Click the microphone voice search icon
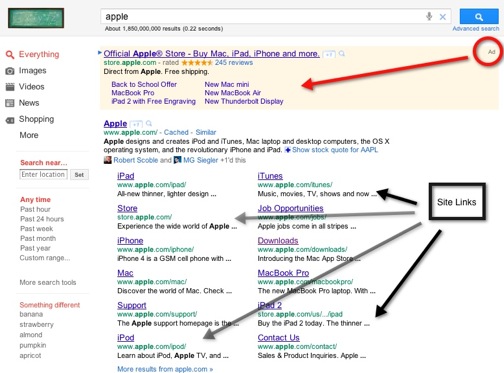 pos(429,16)
